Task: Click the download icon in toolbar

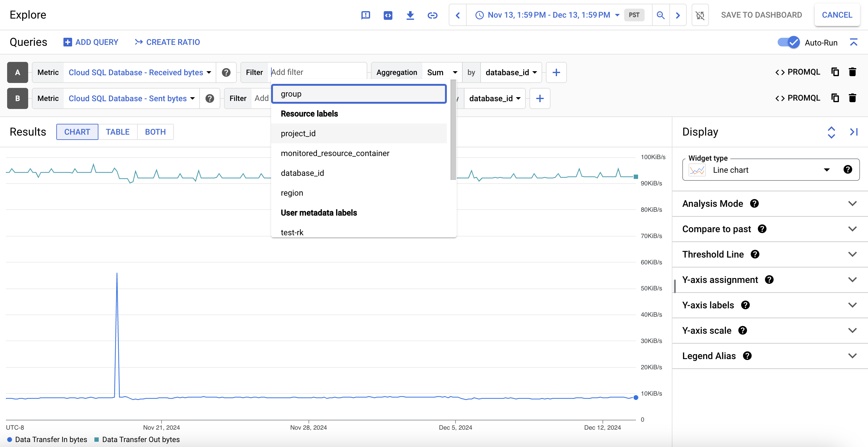Action: 410,15
